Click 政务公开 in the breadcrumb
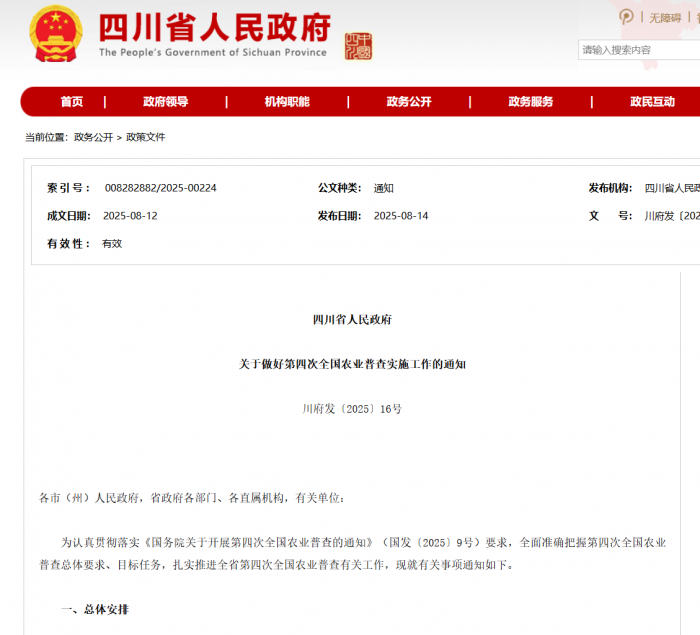The image size is (700, 635). [93, 137]
